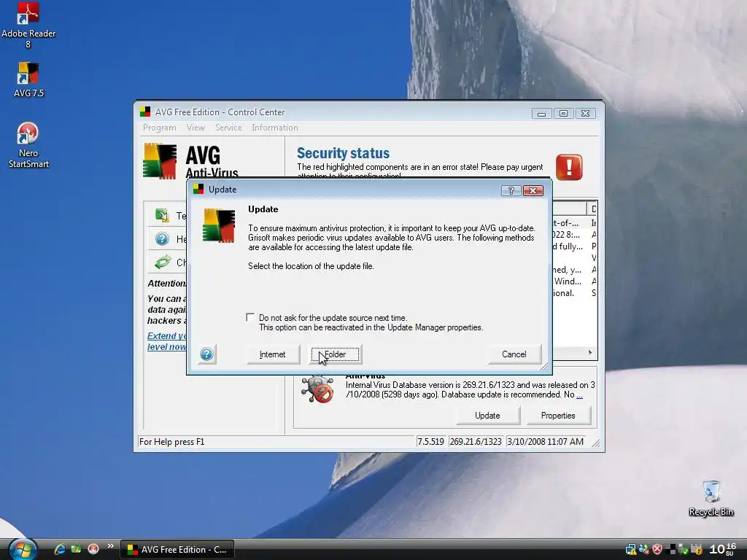The height and width of the screenshot is (560, 747).
Task: Close the Update dialog with the red X
Action: [533, 190]
